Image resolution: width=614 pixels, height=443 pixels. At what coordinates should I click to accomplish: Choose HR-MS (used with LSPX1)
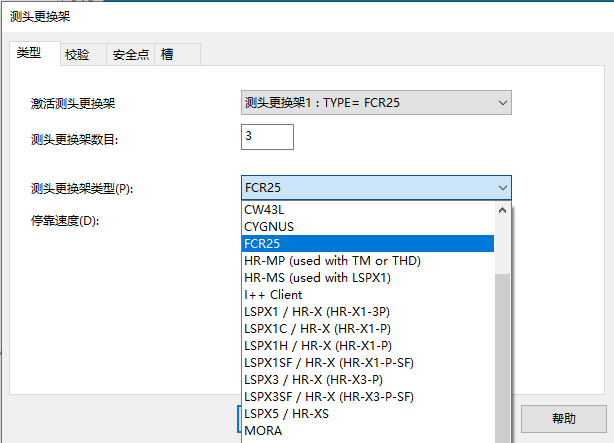(367, 278)
